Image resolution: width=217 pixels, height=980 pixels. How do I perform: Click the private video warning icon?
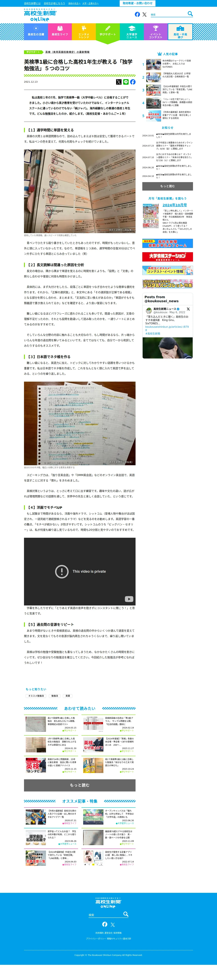click(62, 571)
